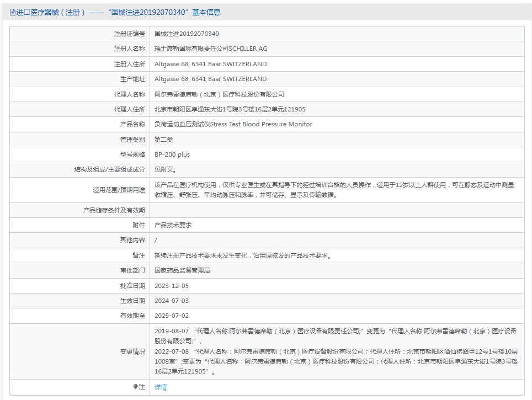Screen dimensions: 532x400
Task: Click the 见附页 structure composition value
Action: 166,169
